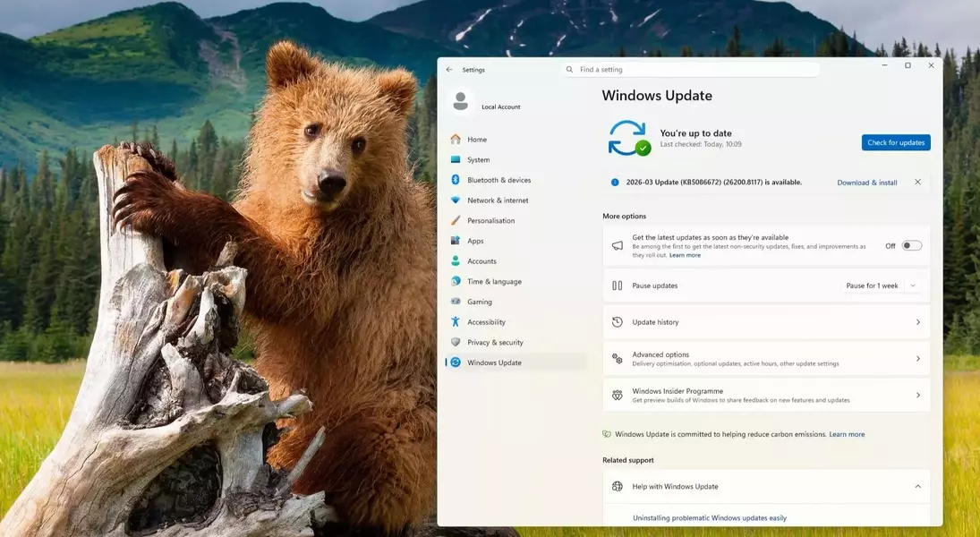Viewport: 980px width, 537px height.
Task: Click the back arrow in Settings
Action: pyautogui.click(x=449, y=70)
